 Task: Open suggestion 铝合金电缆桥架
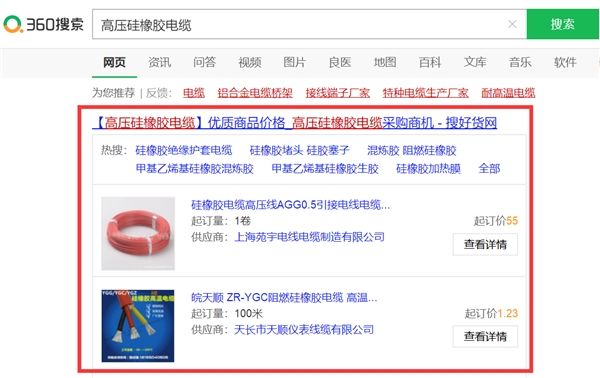coord(255,93)
